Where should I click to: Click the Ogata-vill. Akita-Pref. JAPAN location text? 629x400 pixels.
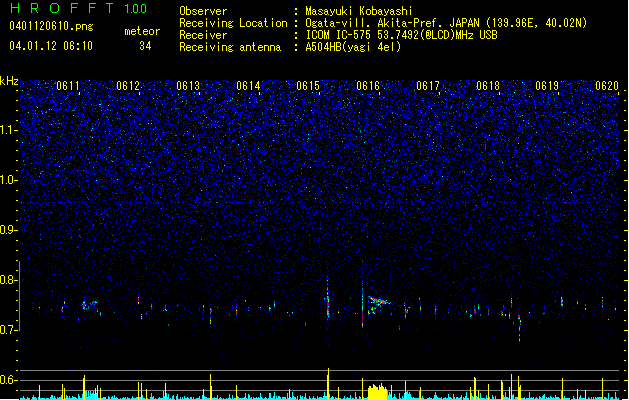pos(446,23)
